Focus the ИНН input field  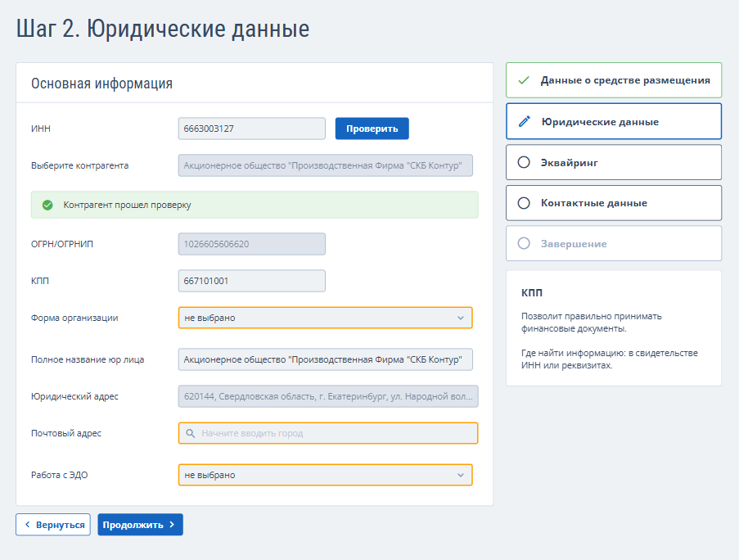click(251, 129)
